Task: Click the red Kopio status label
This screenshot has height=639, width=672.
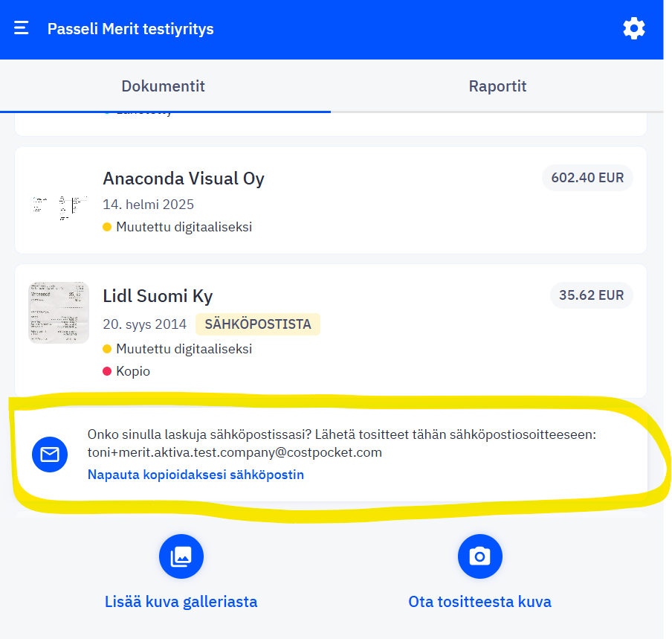Action: click(132, 370)
